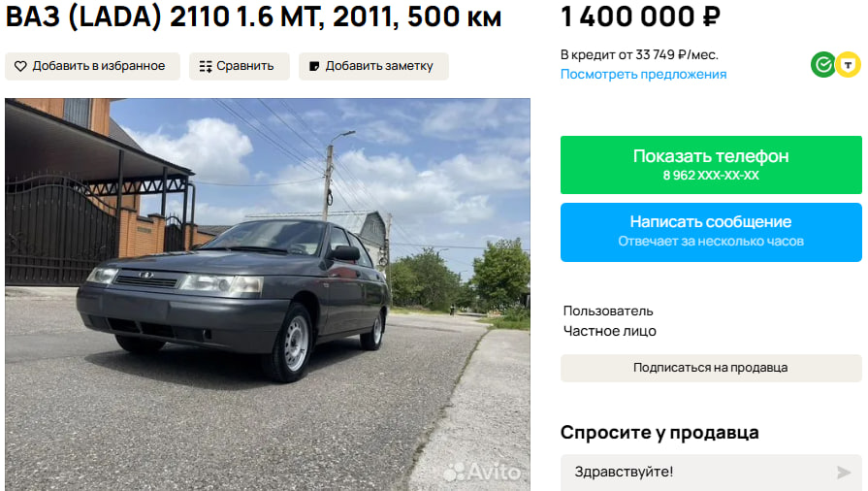Click the blue Написать сообщение button

(x=711, y=232)
